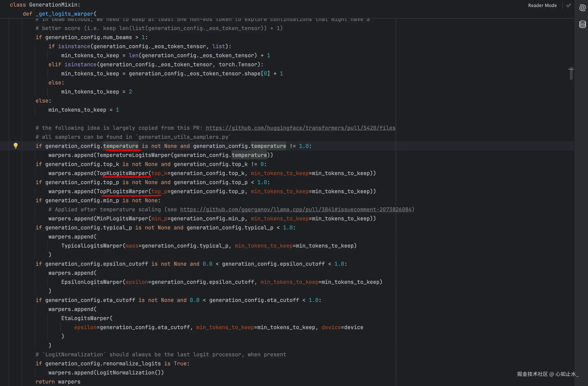Image resolution: width=588 pixels, height=386 pixels.
Task: Click the teal marker stripe on scrollbar
Action: tap(571, 69)
